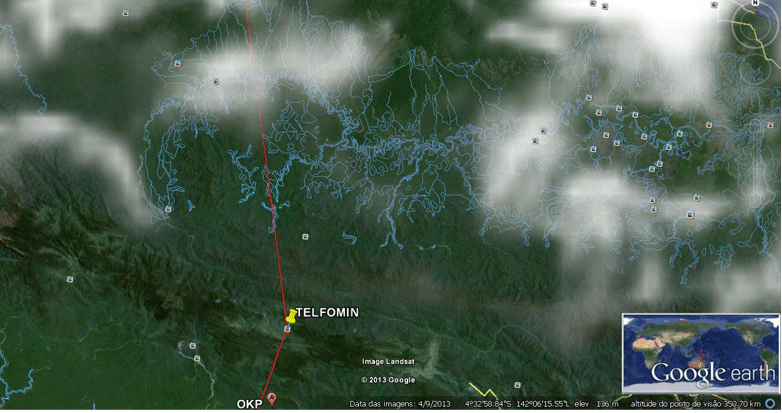Click the overview world map inset
The width and height of the screenshot is (782, 413).
(x=701, y=353)
